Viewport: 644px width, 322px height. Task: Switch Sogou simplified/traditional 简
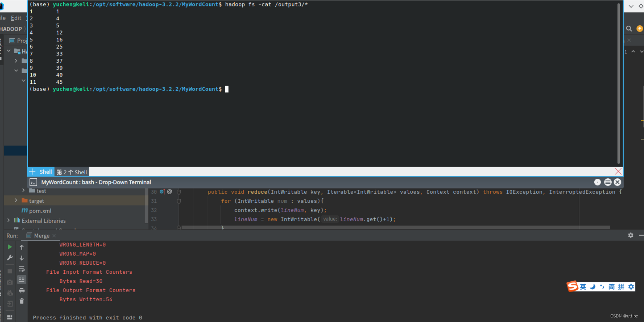(x=612, y=287)
